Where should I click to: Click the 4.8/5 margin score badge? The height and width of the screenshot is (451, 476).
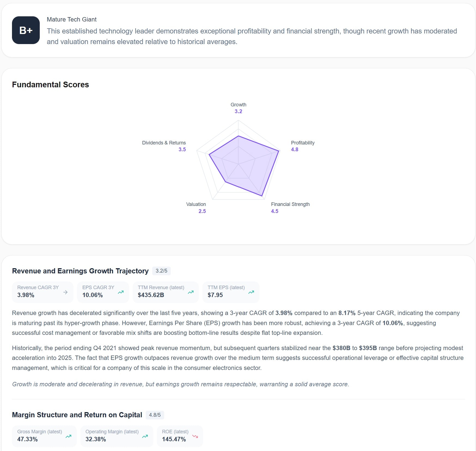pyautogui.click(x=155, y=415)
